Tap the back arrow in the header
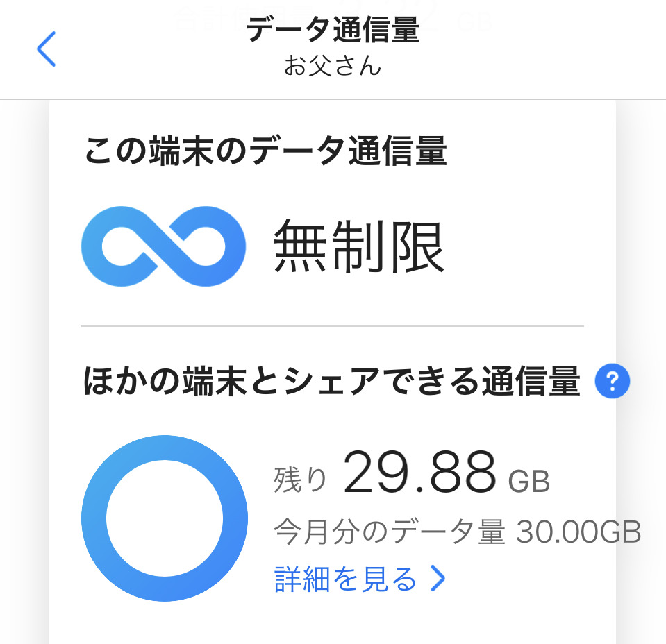The image size is (666, 644). pos(46,49)
